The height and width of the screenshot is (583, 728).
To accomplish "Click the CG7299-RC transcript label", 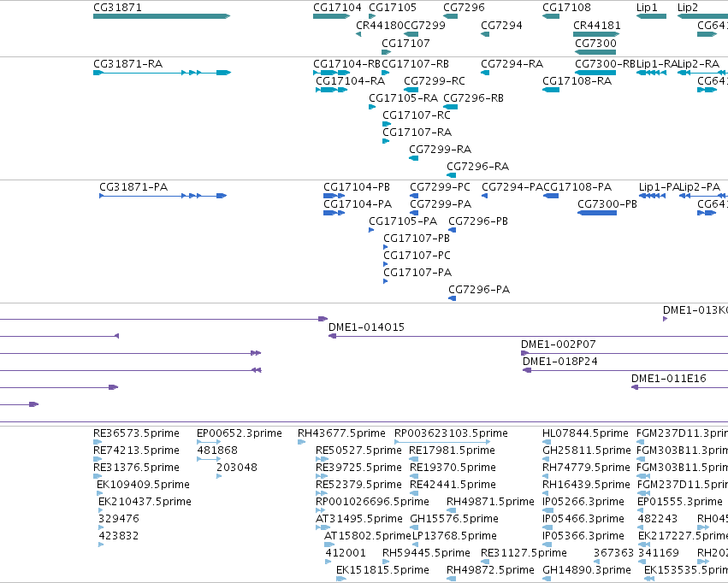I will [434, 80].
